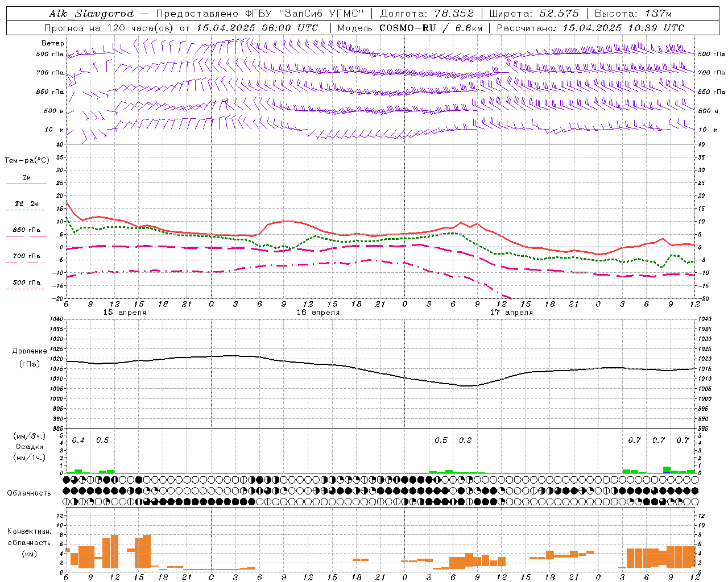Click the 16 апреля date label
The width and height of the screenshot is (728, 582).
click(318, 313)
